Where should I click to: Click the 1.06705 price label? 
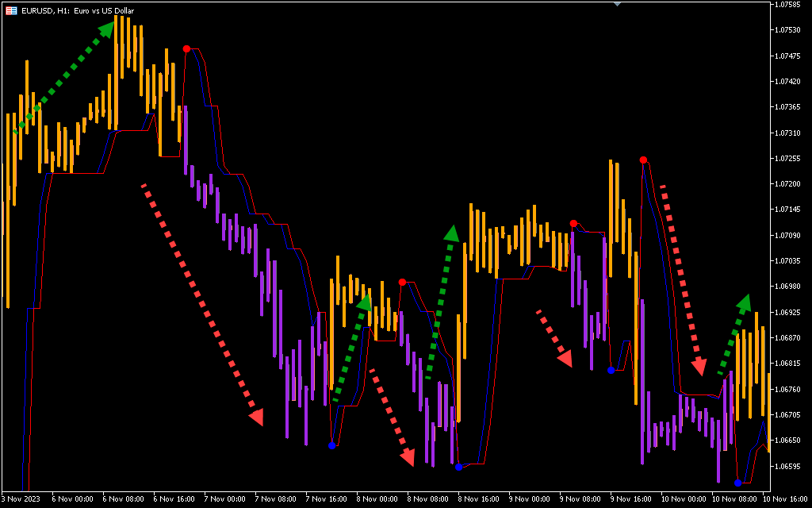tap(789, 414)
